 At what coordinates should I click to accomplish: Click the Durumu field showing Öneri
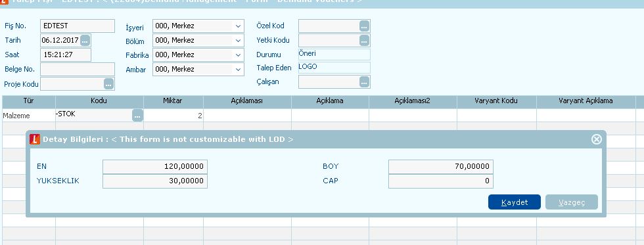click(x=334, y=54)
